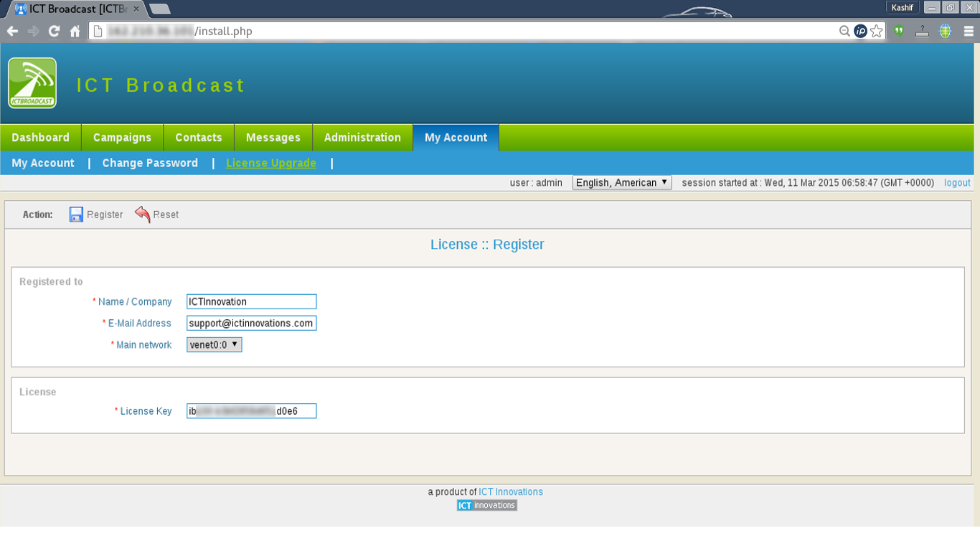Click the 'user : admin' text
The image size is (980, 551).
(536, 183)
